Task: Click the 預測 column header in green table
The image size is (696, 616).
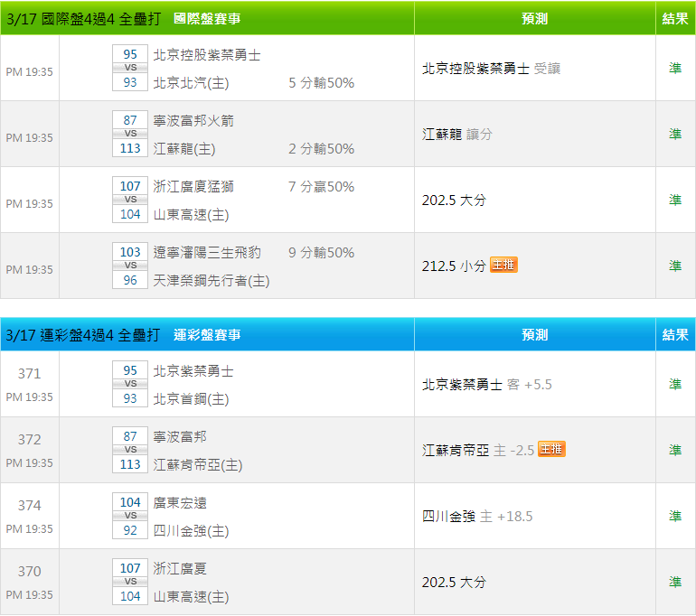Action: [x=535, y=19]
